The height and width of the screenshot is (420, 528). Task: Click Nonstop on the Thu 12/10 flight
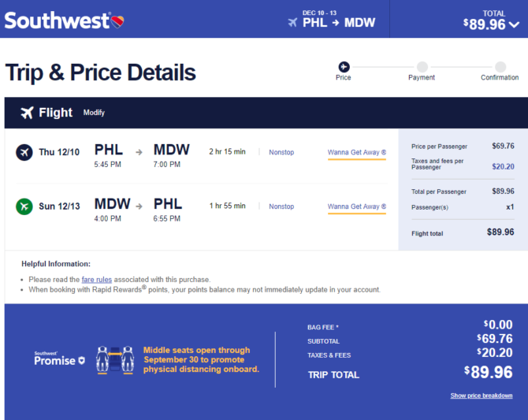(x=281, y=152)
